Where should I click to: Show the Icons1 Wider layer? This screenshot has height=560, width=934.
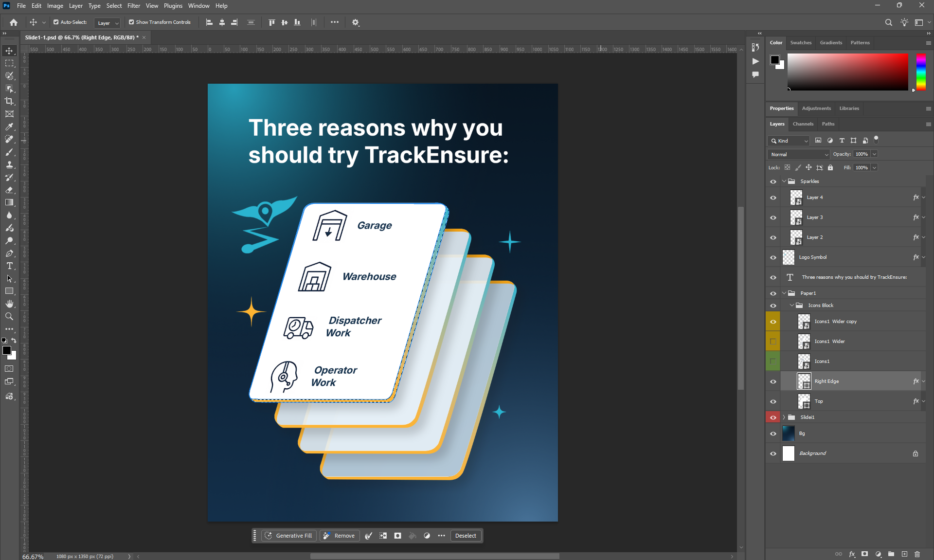[x=773, y=342]
